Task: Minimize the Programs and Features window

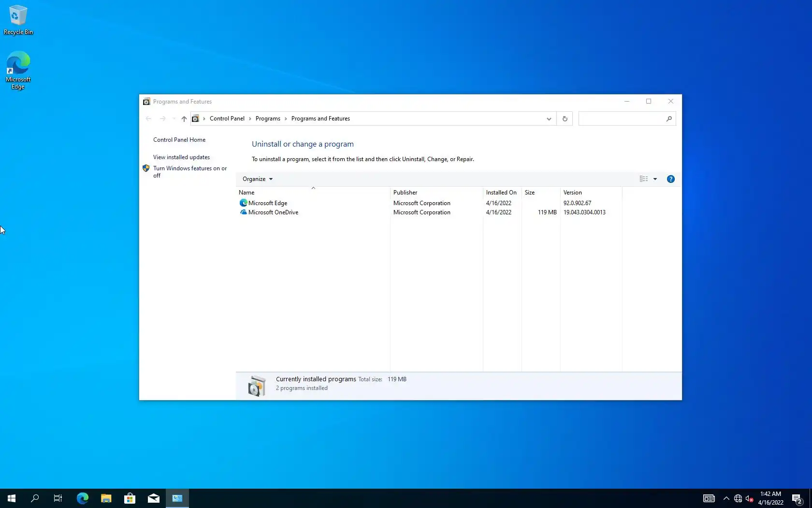Action: click(626, 102)
